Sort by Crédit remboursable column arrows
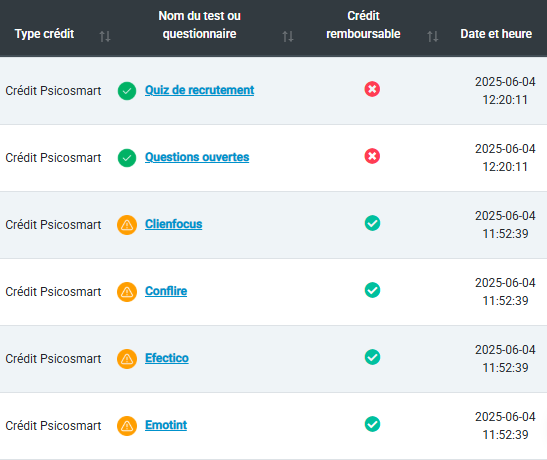Screen dimensions: 547x460 click(x=433, y=36)
